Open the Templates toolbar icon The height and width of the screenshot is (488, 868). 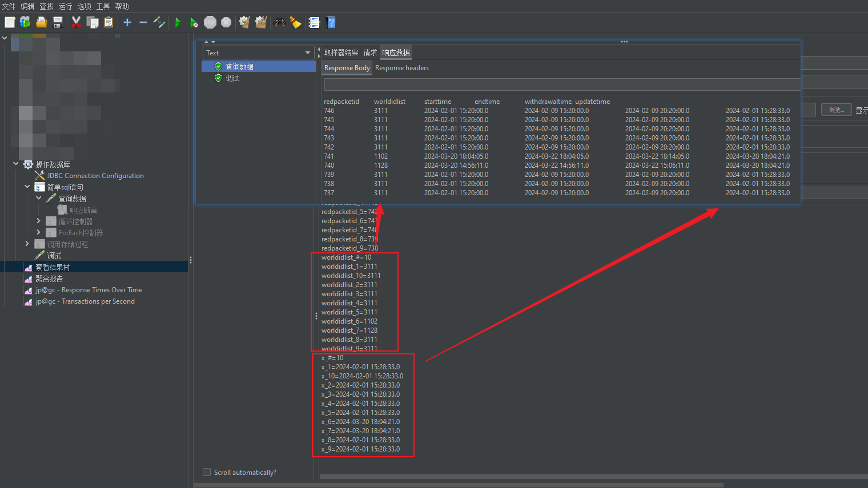(x=25, y=22)
